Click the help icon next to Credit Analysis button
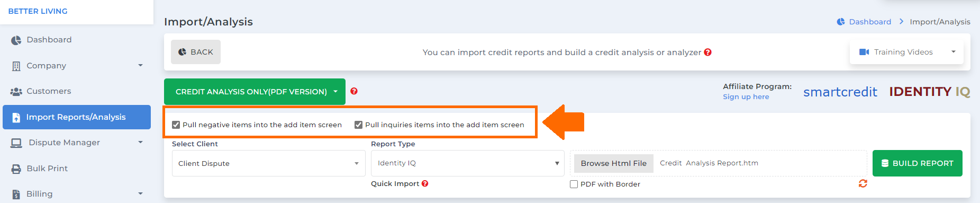Screen dimensions: 980x203 (x=354, y=91)
